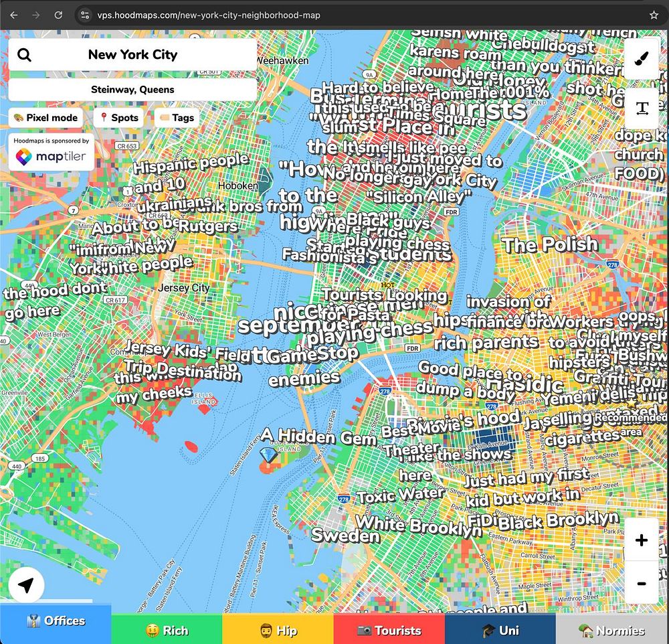The image size is (669, 644).
Task: Click the New York City search field
Action: pyautogui.click(x=132, y=55)
